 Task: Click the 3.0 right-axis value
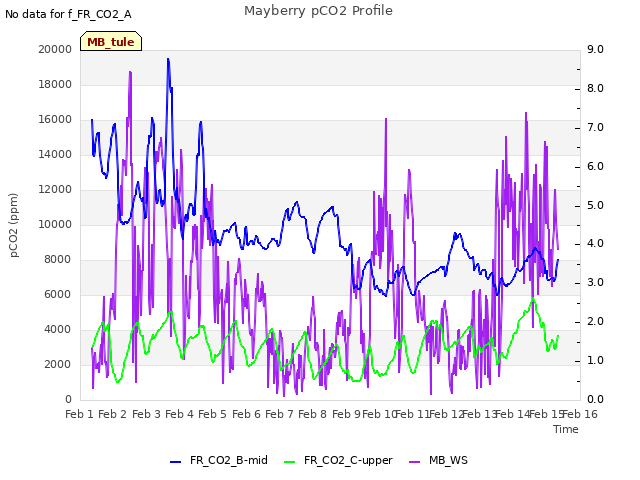pos(595,282)
